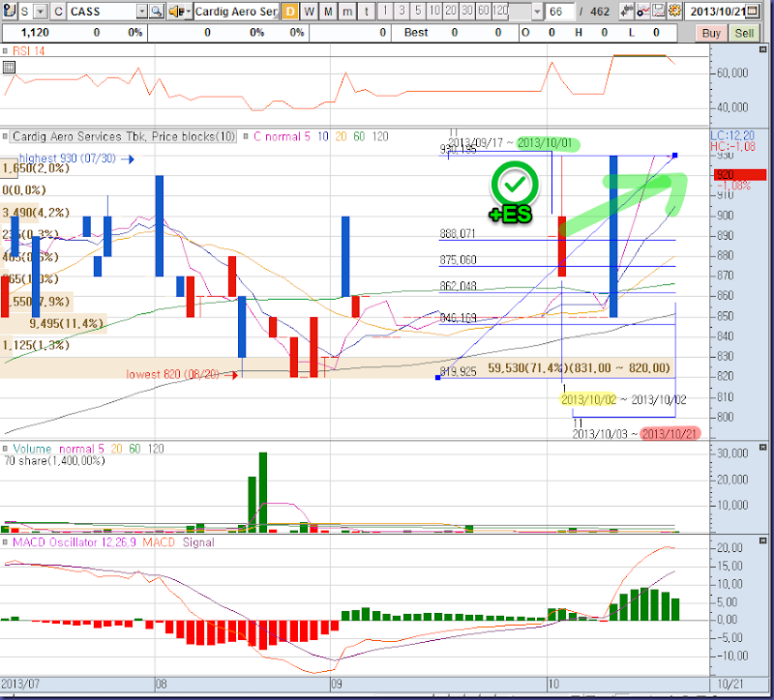Click the speaker sound alert icon
The width and height of the screenshot is (774, 700).
point(175,12)
